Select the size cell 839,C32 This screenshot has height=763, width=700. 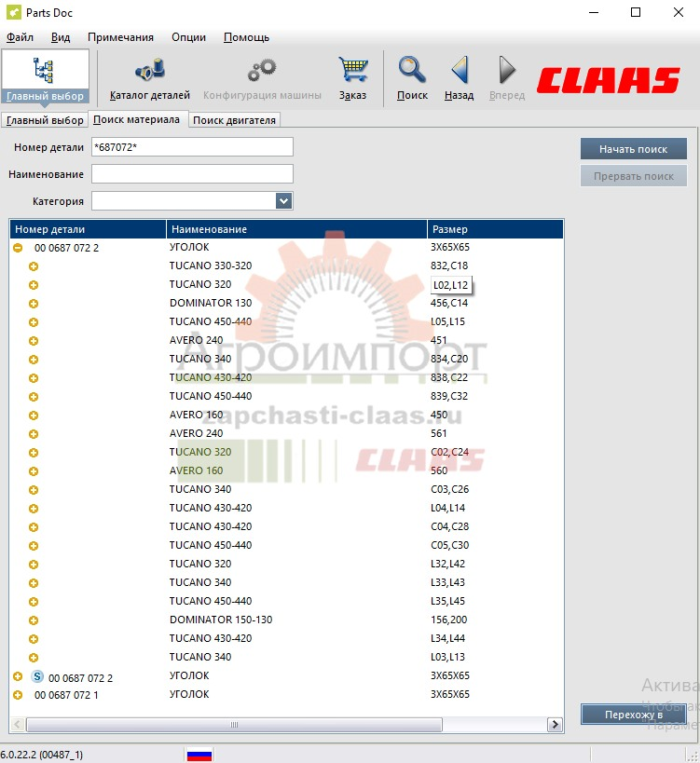tap(449, 396)
